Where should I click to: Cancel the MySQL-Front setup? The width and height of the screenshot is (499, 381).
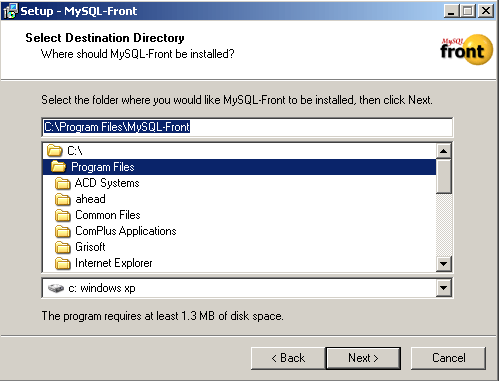pos(448,358)
